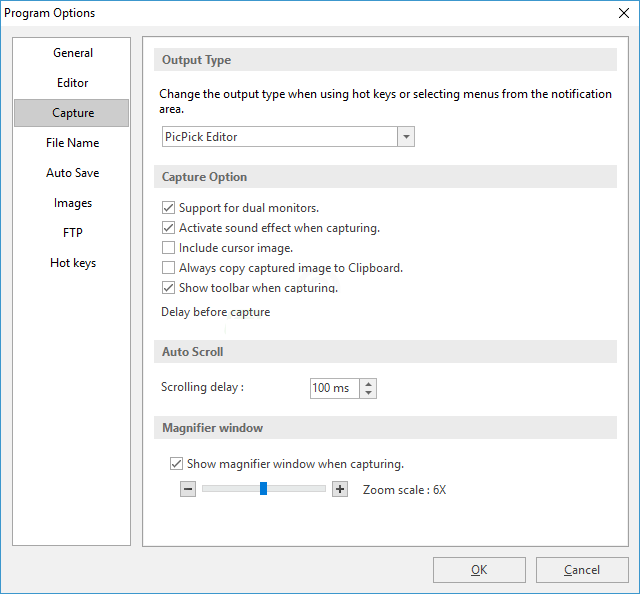Disable sound effect when capturing
Screen dimensions: 640x594
click(168, 228)
